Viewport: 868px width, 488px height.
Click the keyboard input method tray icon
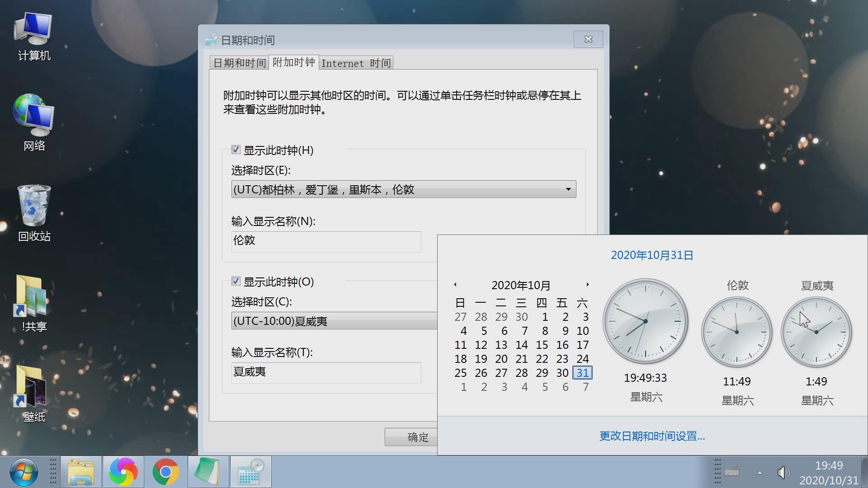(732, 472)
